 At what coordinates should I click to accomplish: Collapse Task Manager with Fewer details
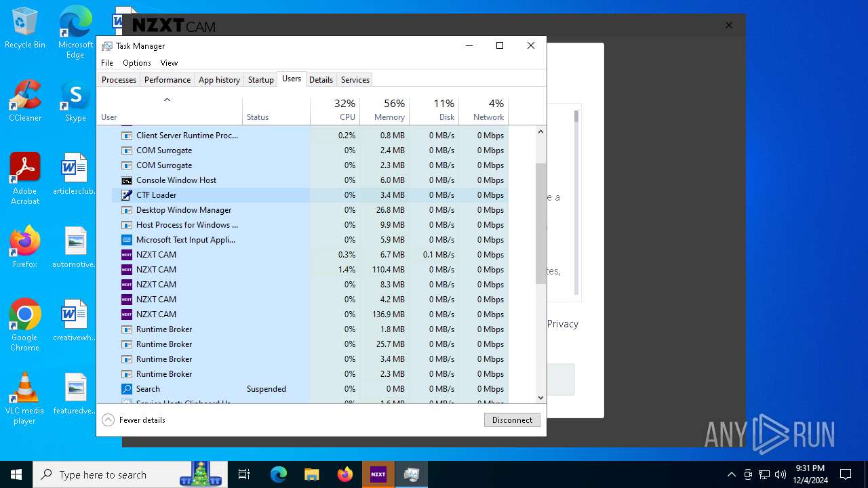(x=134, y=420)
